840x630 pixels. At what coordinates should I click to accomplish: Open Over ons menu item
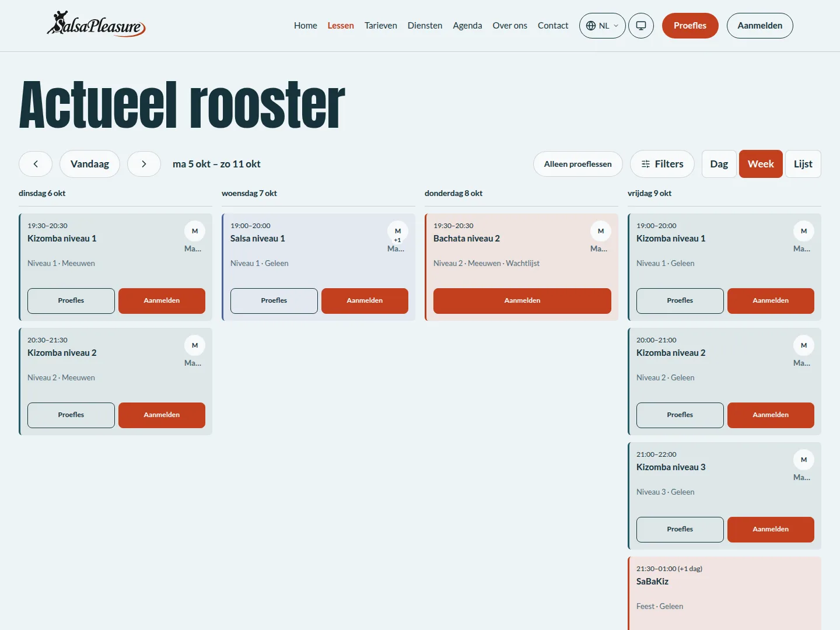pos(510,26)
